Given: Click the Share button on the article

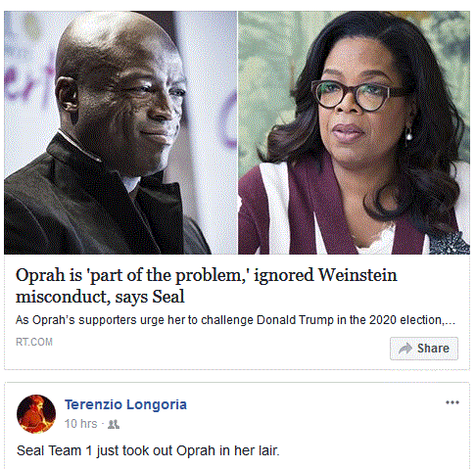Looking at the screenshot, I should pos(424,349).
